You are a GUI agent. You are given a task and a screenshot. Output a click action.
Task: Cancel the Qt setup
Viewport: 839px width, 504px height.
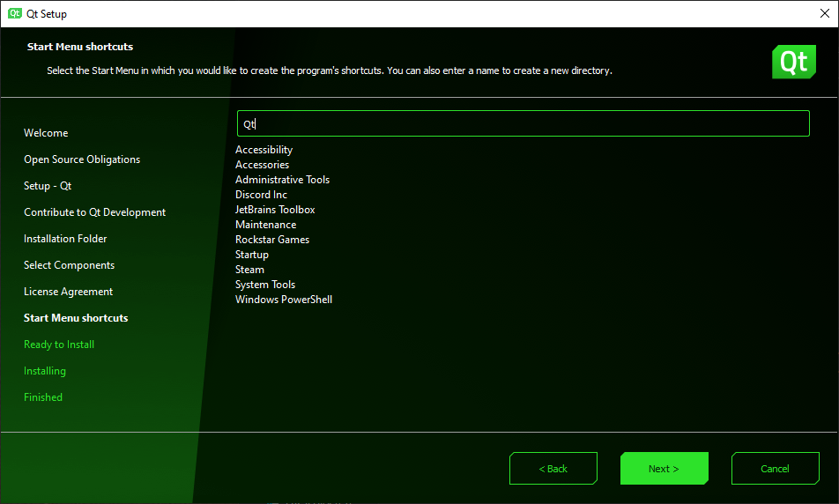[x=775, y=468]
